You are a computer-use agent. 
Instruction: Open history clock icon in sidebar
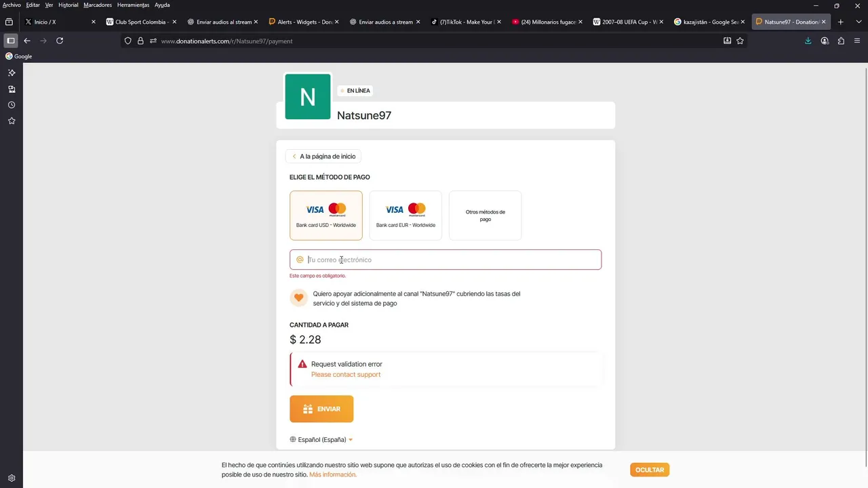[x=12, y=105]
